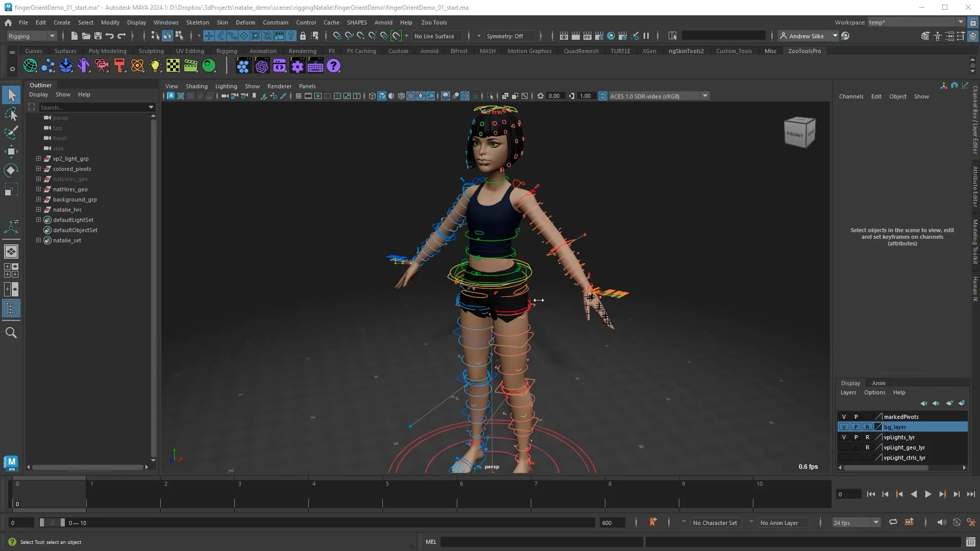Open the Rigging menu set dropdown

coord(32,36)
